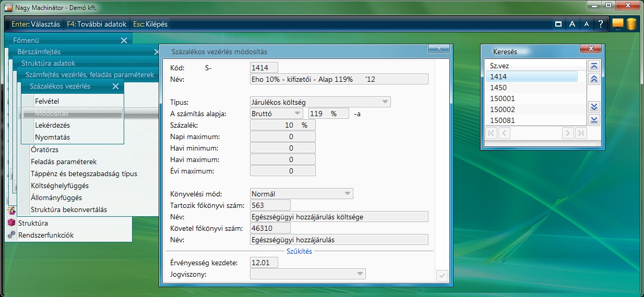The image size is (644, 297).
Task: Open the Bruttó calculation base dropdown
Action: point(297,113)
